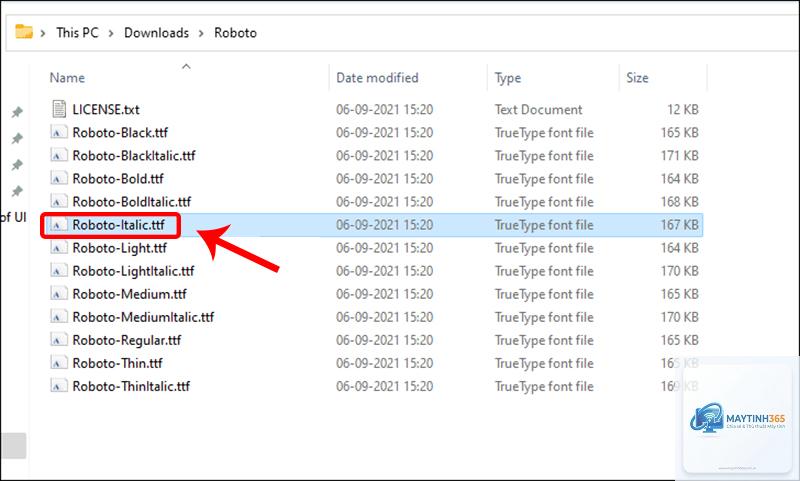
Task: Select the Roboto-LightItalic.ttf font icon
Action: point(59,270)
